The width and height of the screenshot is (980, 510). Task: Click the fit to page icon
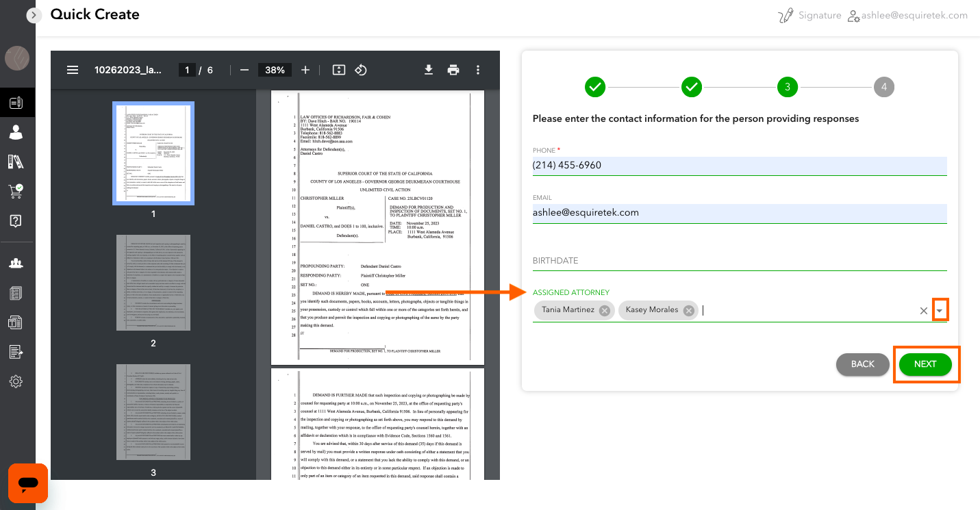(x=338, y=70)
